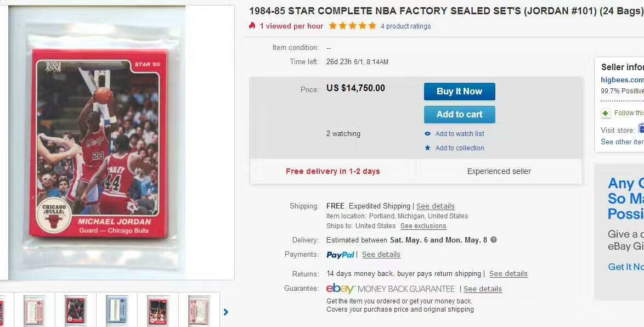Image resolution: width=644 pixels, height=327 pixels.
Task: Click the delivery estimate info question icon
Action: click(494, 240)
